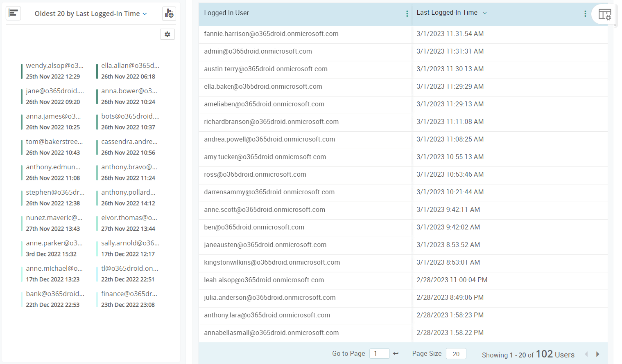
Task: Open Last Logged-In Time column options menu
Action: (x=585, y=13)
